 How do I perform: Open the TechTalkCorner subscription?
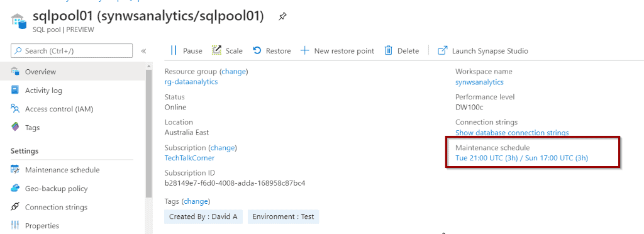189,158
